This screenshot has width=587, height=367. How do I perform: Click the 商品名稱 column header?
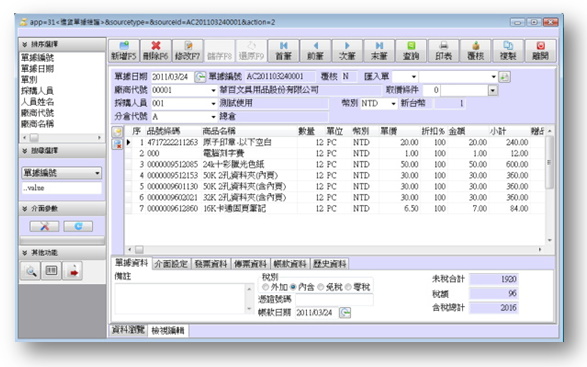(x=219, y=131)
